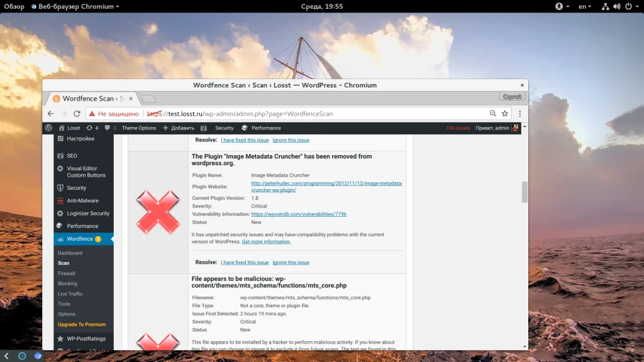
Task: Click the network icon in top bar
Action: click(605, 6)
